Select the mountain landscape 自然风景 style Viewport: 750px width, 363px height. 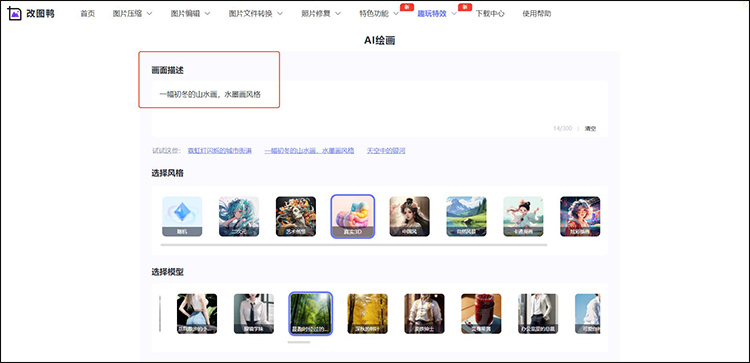466,216
